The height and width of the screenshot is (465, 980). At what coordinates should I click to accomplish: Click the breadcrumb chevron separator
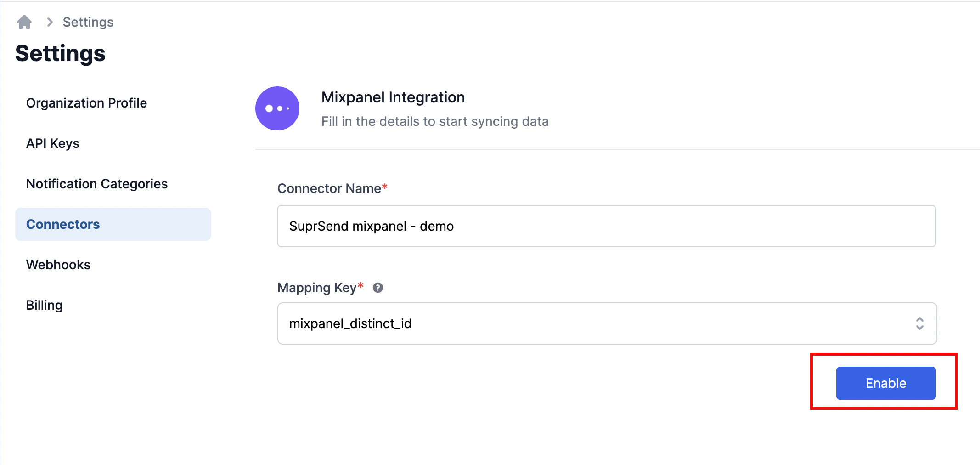(50, 22)
